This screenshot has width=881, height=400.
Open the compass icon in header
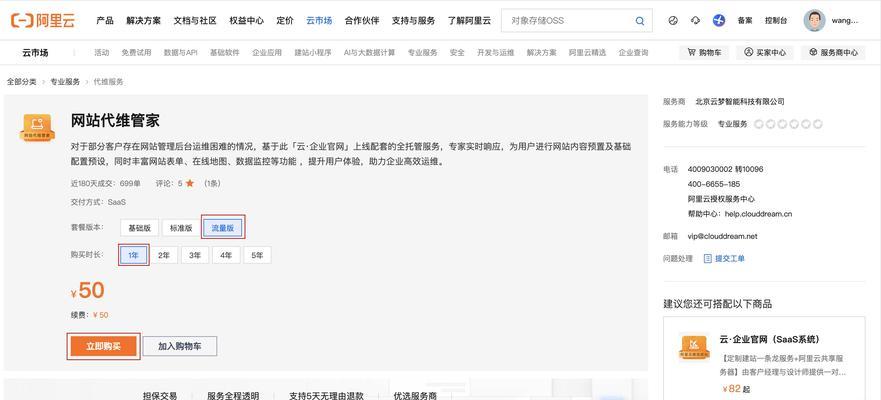pos(673,21)
